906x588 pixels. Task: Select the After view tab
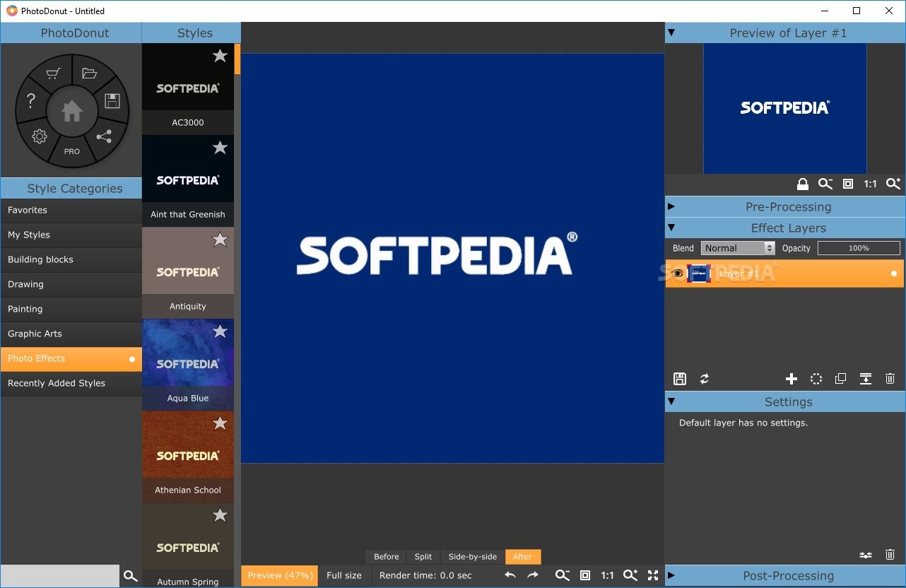pyautogui.click(x=523, y=557)
